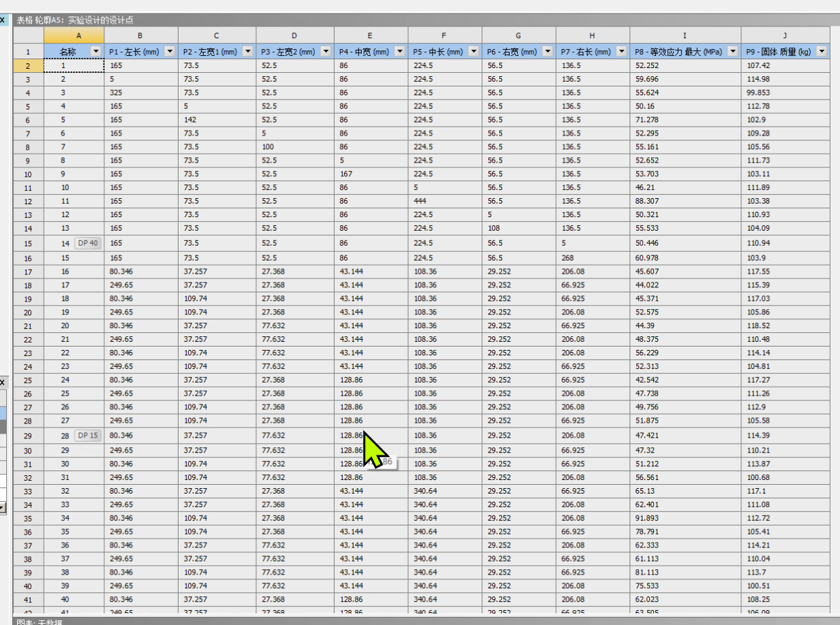Open the P1 - 左长 (mm) filter dropdown
Screen dimensions: 840x625
point(170,52)
